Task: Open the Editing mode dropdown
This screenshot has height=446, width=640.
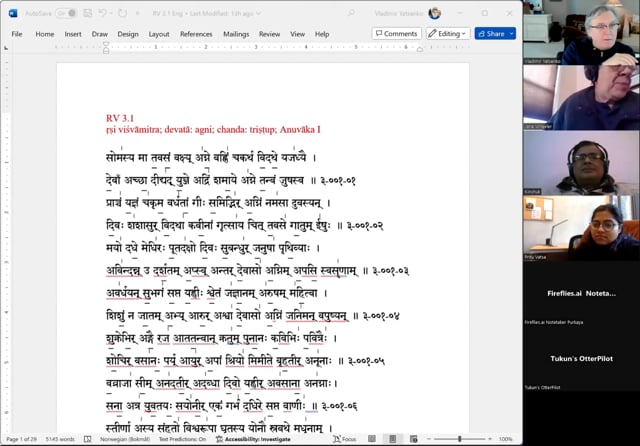Action: click(x=448, y=33)
